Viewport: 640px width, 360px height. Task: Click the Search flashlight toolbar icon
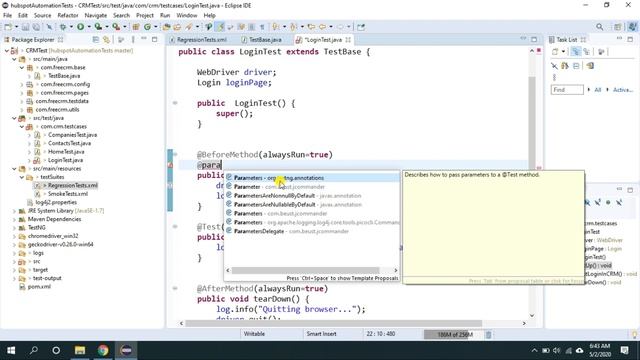[189, 27]
